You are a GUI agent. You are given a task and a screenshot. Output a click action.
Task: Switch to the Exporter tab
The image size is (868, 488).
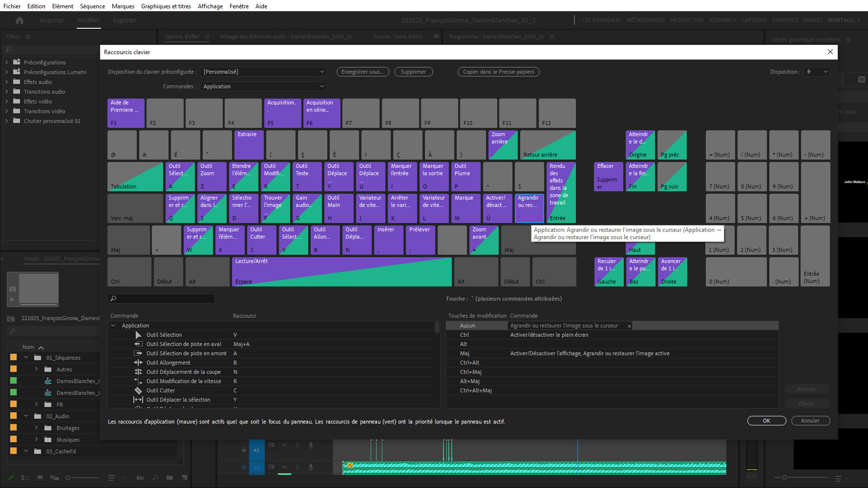point(125,20)
